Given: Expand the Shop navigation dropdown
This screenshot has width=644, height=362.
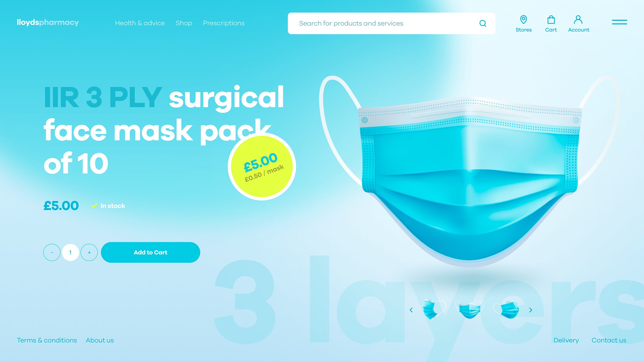Looking at the screenshot, I should coord(183,23).
